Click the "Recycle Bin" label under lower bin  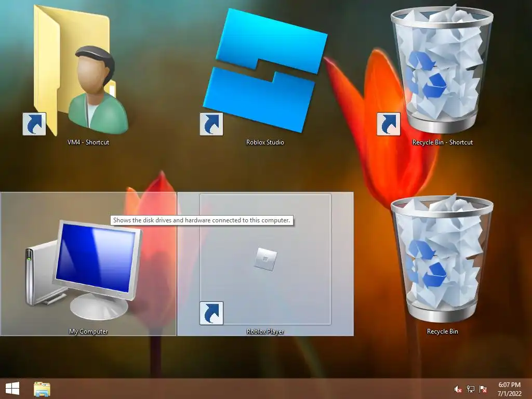pyautogui.click(x=443, y=331)
